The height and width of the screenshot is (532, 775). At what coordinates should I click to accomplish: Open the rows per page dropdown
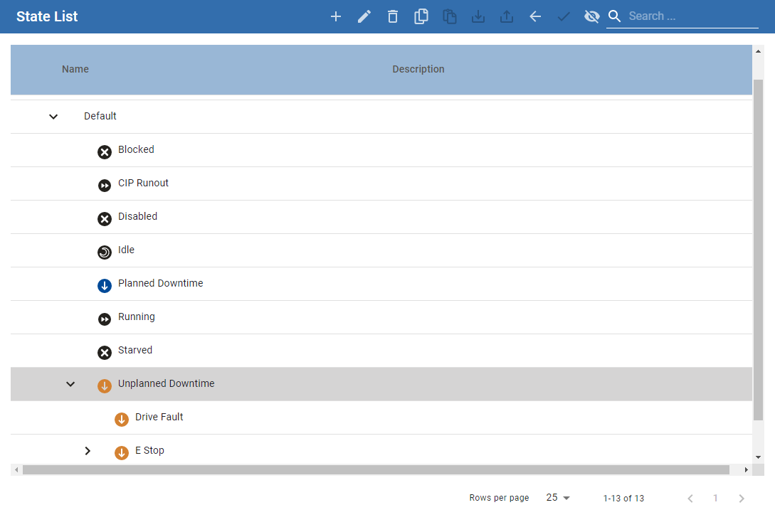558,498
